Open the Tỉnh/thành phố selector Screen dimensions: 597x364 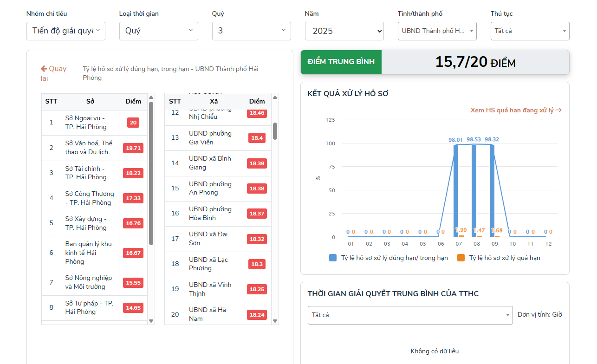(437, 31)
